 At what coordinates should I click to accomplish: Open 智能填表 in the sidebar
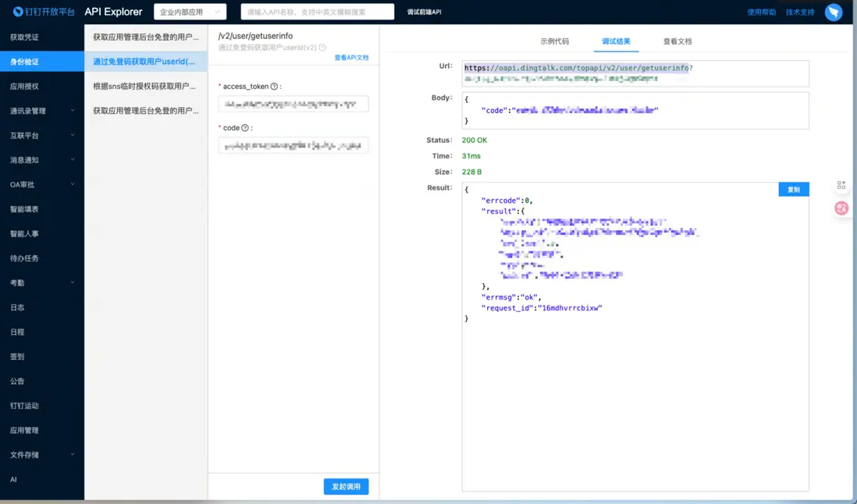click(x=42, y=209)
